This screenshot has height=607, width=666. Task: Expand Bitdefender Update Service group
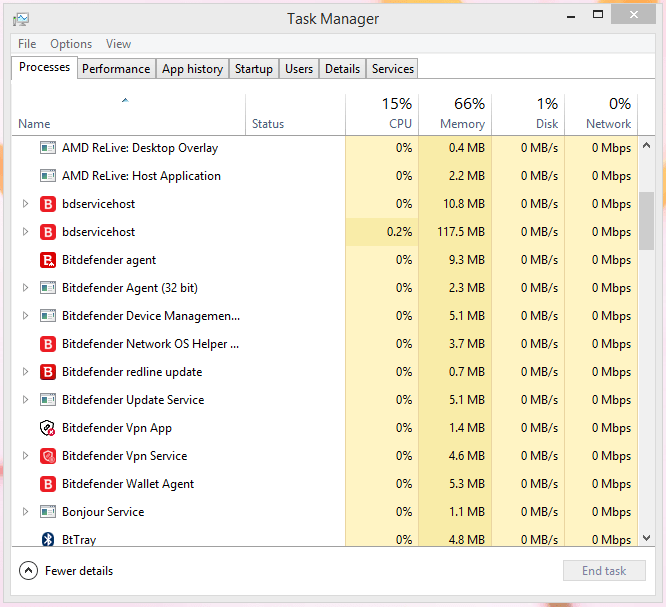25,400
